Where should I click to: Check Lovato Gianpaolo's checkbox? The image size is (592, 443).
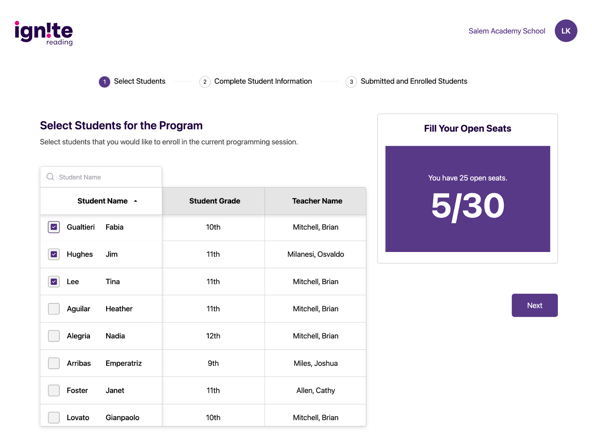pos(54,417)
